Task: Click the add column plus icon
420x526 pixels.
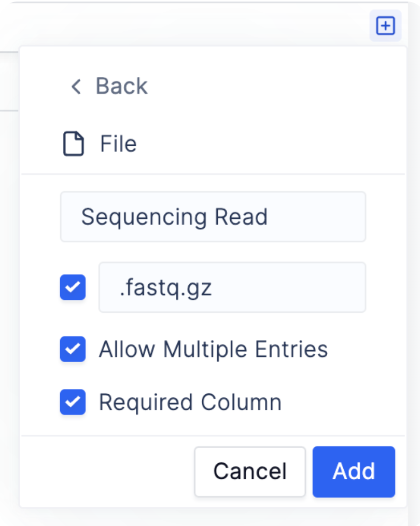Action: (x=385, y=26)
